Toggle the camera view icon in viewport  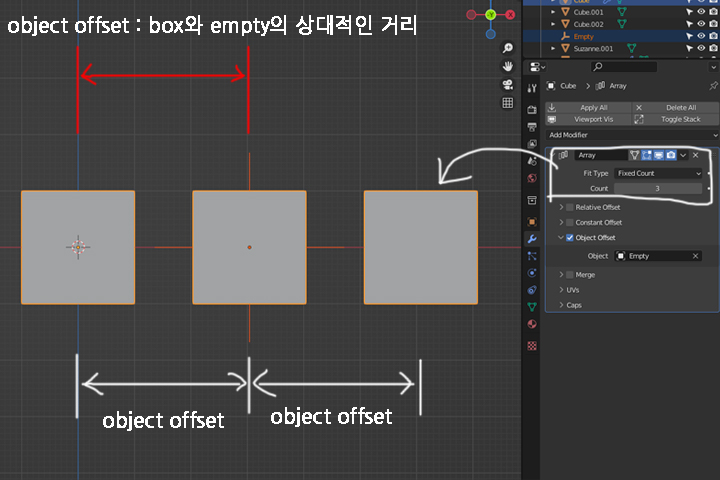click(508, 85)
